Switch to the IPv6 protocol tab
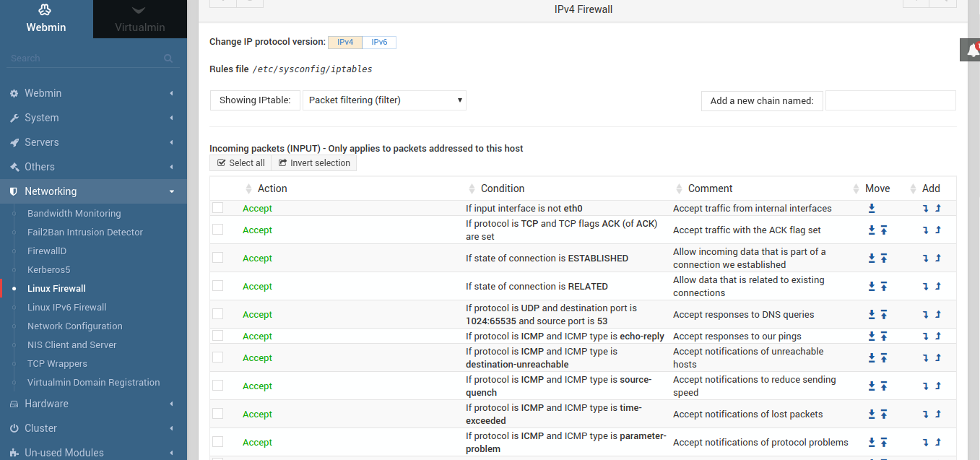The width and height of the screenshot is (980, 460). (379, 43)
